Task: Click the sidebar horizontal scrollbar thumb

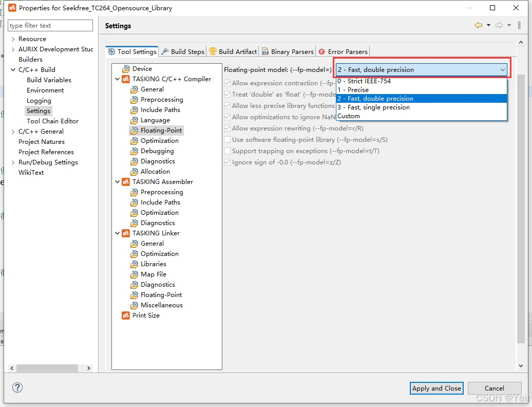Action: [47, 368]
